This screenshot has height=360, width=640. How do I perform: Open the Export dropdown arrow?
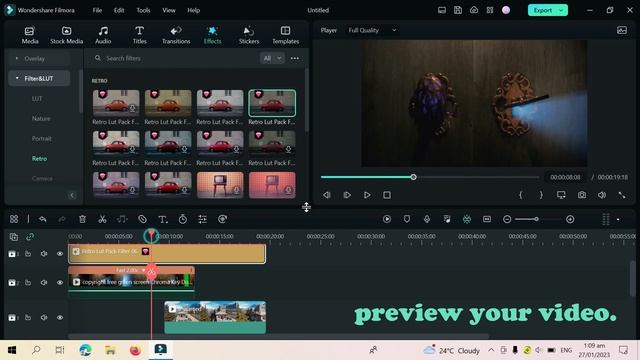point(562,10)
